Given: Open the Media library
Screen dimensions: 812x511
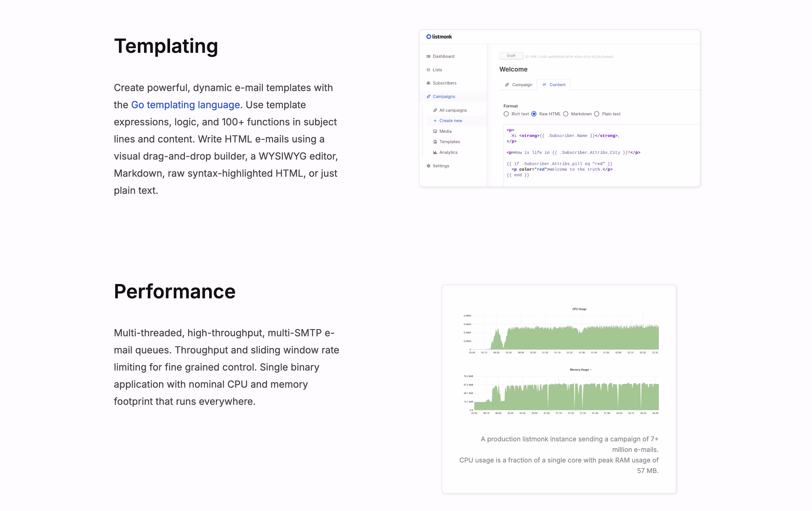Looking at the screenshot, I should (445, 131).
